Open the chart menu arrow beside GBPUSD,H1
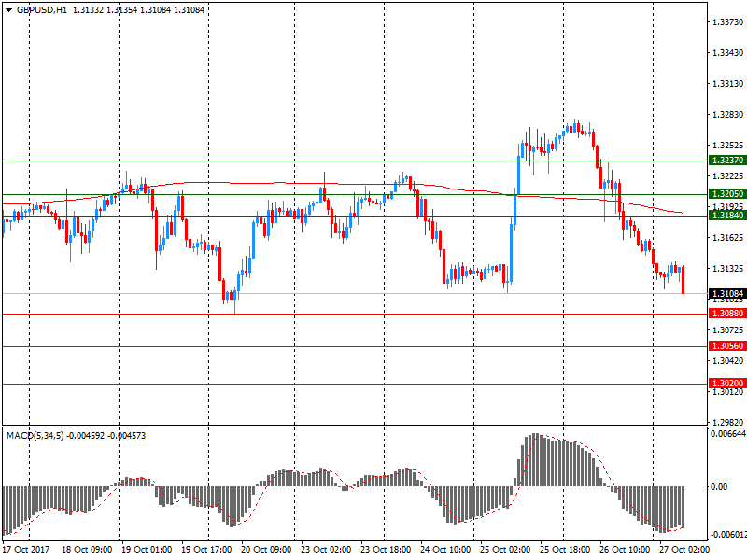The height and width of the screenshot is (560, 747). (x=8, y=10)
